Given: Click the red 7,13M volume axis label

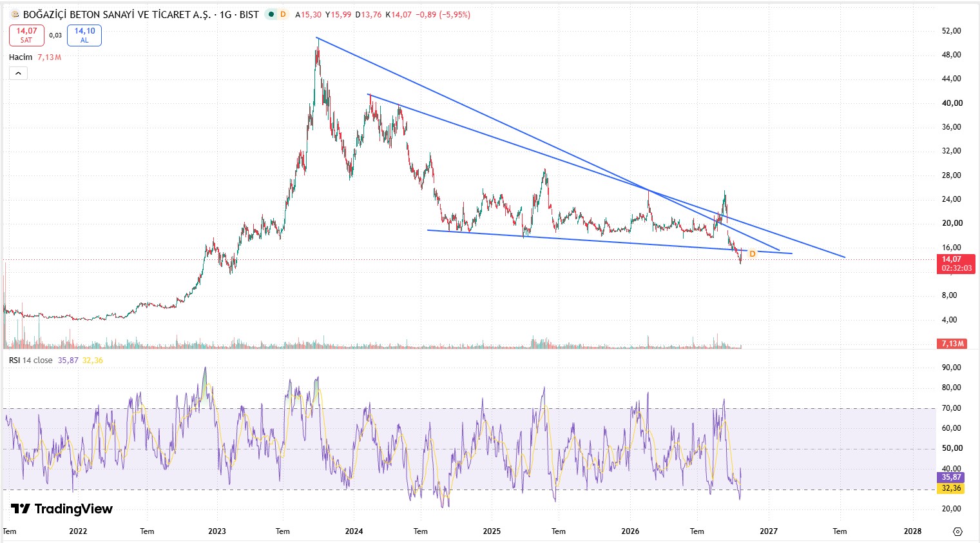Looking at the screenshot, I should [x=952, y=344].
